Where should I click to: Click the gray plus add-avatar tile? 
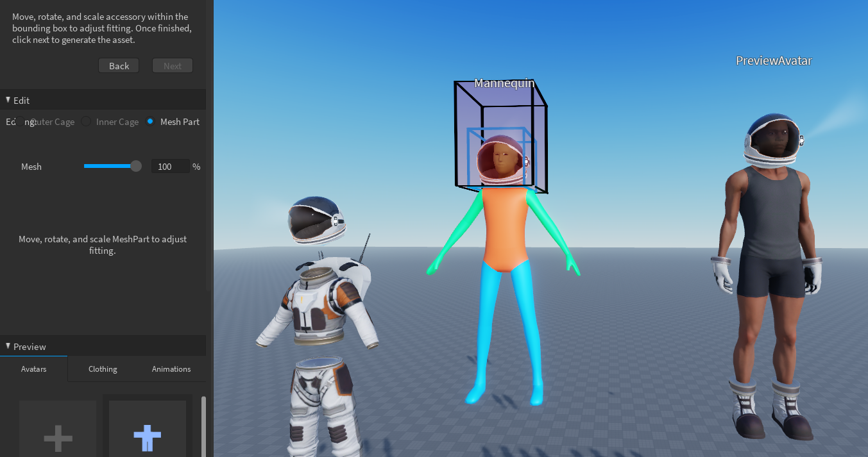click(x=58, y=429)
